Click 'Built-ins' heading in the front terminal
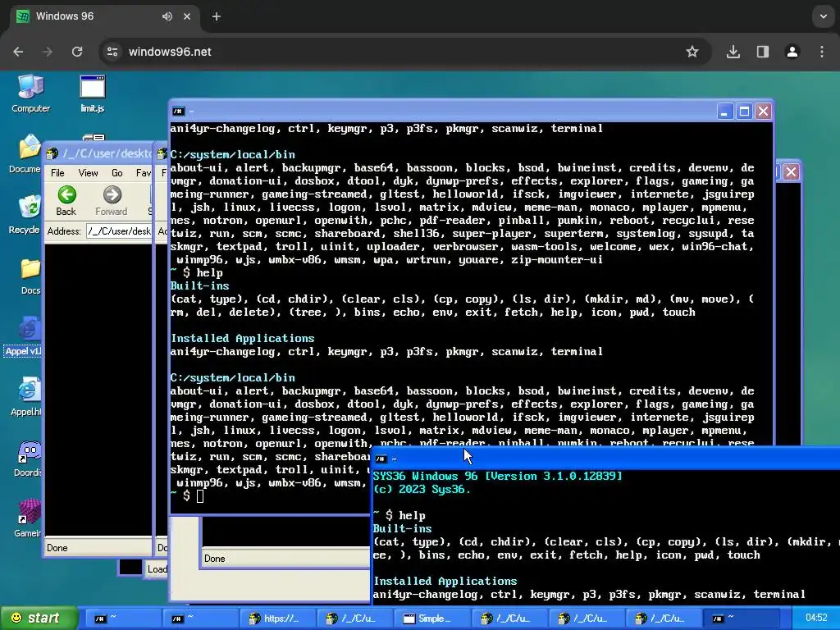 tap(402, 529)
